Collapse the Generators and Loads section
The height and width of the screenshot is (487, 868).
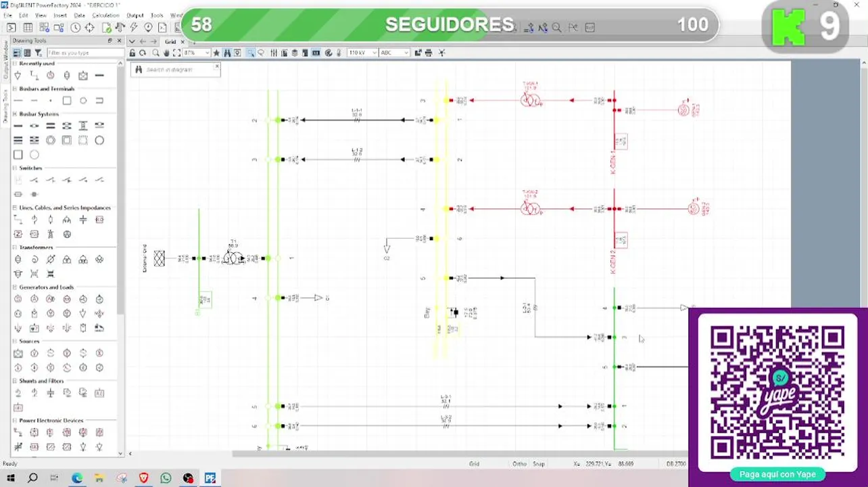(14, 287)
